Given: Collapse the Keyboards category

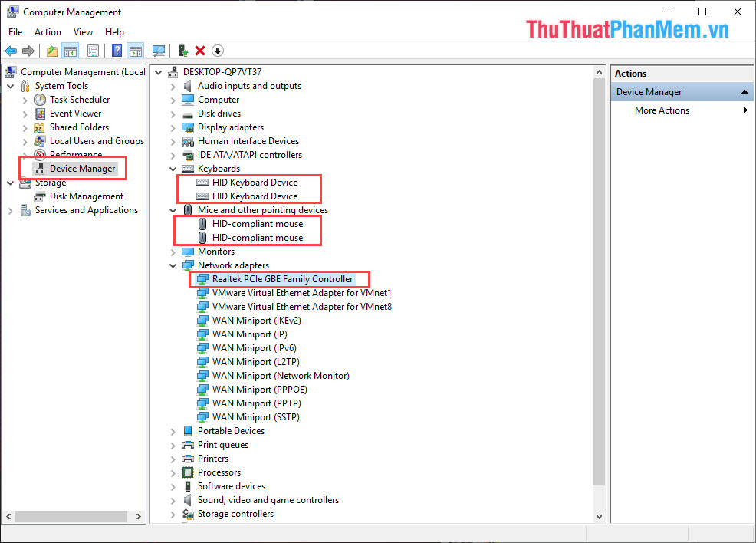Looking at the screenshot, I should click(x=173, y=168).
